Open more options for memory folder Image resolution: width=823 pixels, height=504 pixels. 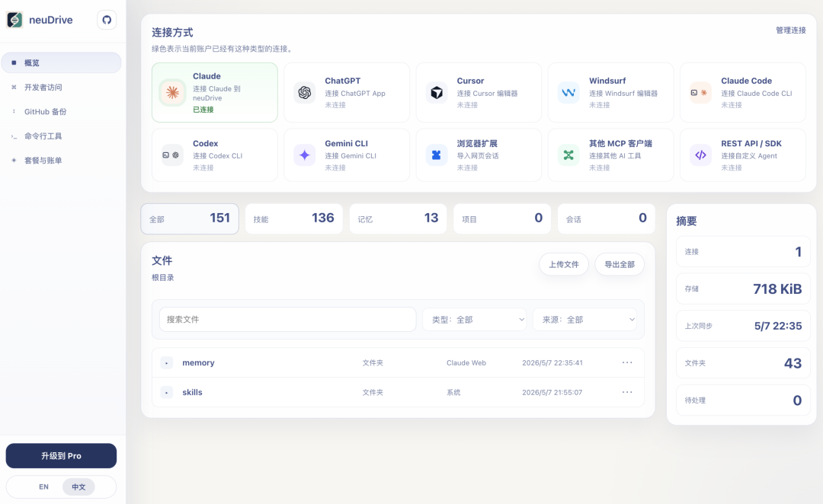pos(627,362)
